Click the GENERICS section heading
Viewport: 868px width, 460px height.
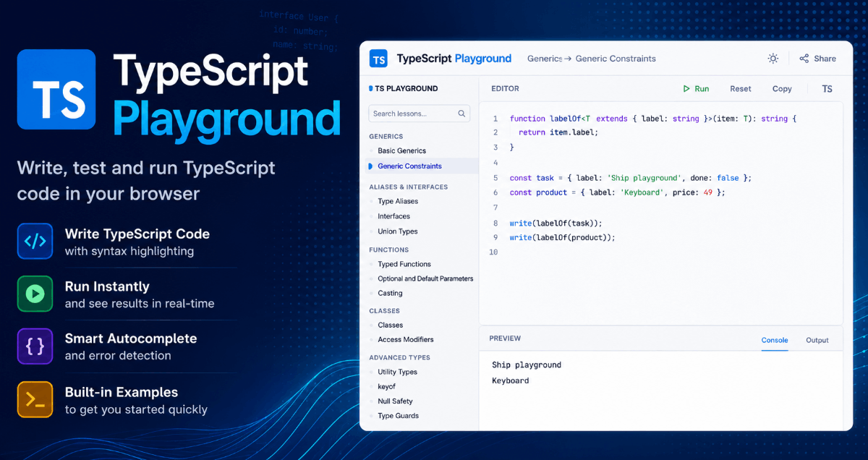pos(386,137)
